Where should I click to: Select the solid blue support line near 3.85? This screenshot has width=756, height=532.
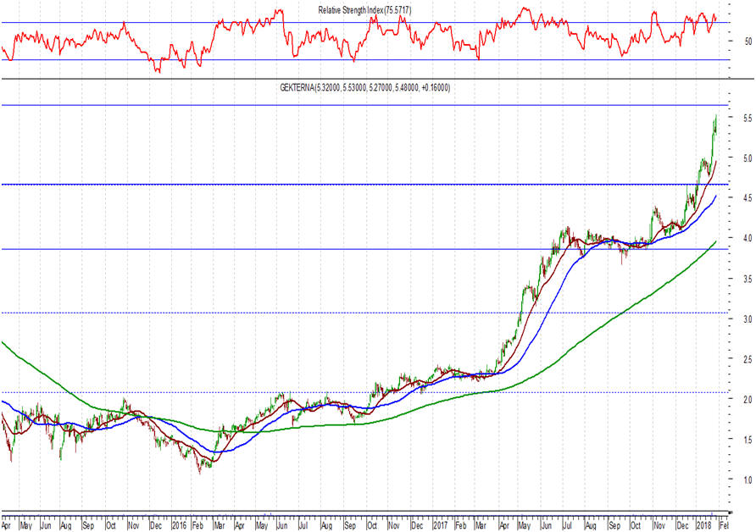point(364,249)
